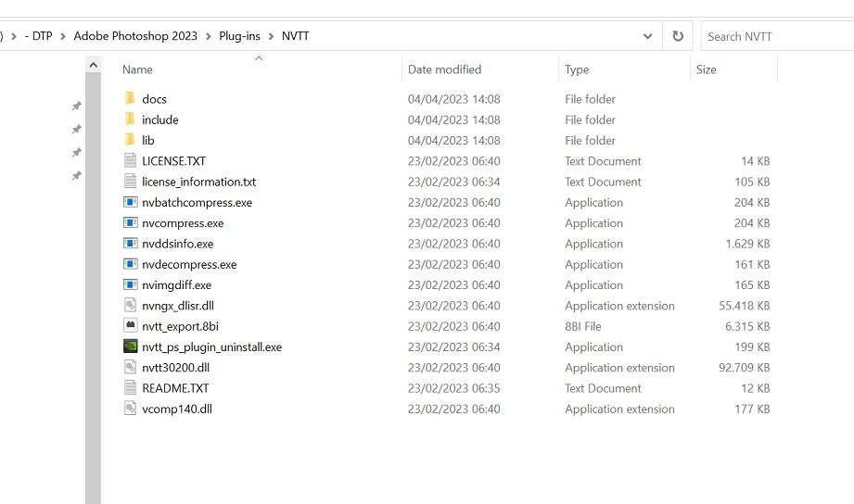Viewport: 854px width, 504px height.
Task: Go to Adobe Photoshop 2023 in the breadcrumb
Action: click(x=135, y=36)
